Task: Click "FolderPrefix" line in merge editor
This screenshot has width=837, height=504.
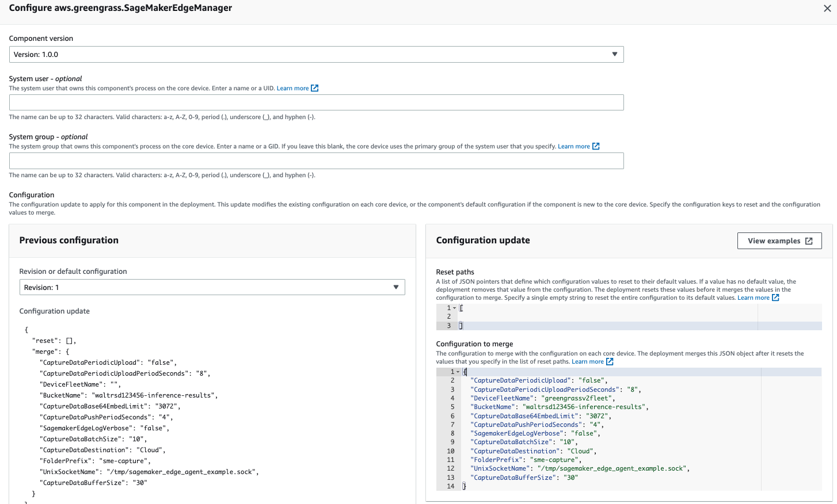Action: pos(526,460)
